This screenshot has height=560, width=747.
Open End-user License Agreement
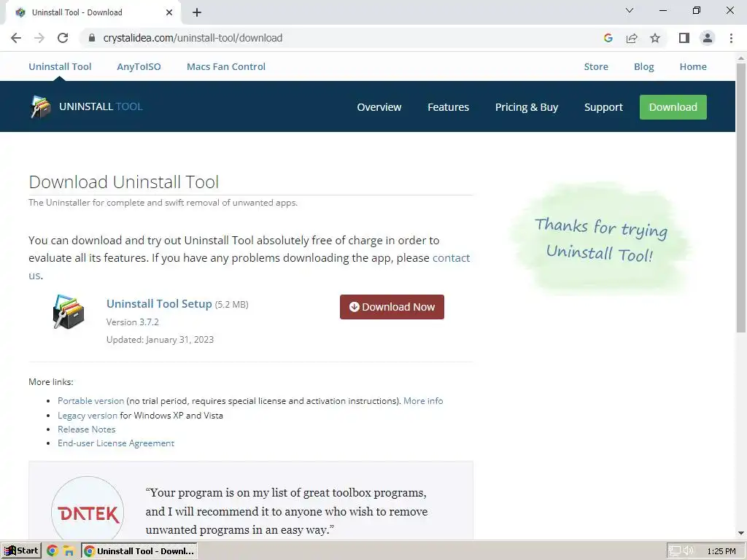pos(116,443)
